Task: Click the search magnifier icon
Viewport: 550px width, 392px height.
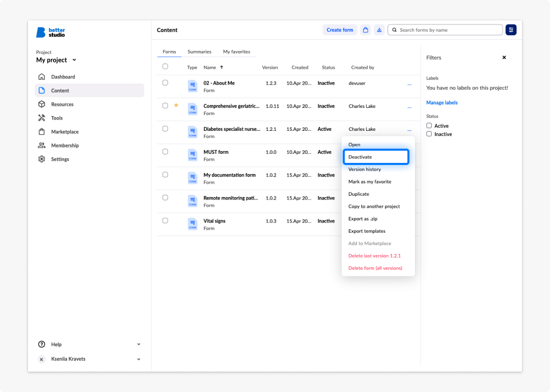Action: tap(395, 30)
